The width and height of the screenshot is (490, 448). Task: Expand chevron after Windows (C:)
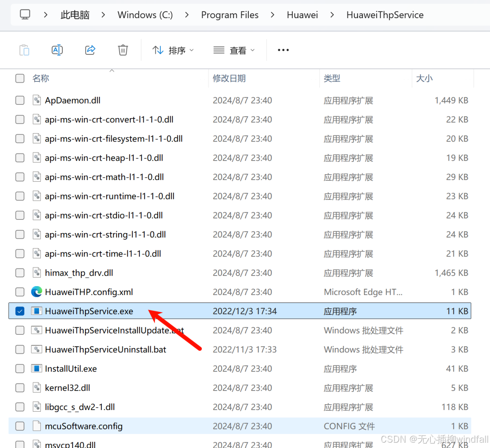pyautogui.click(x=187, y=15)
